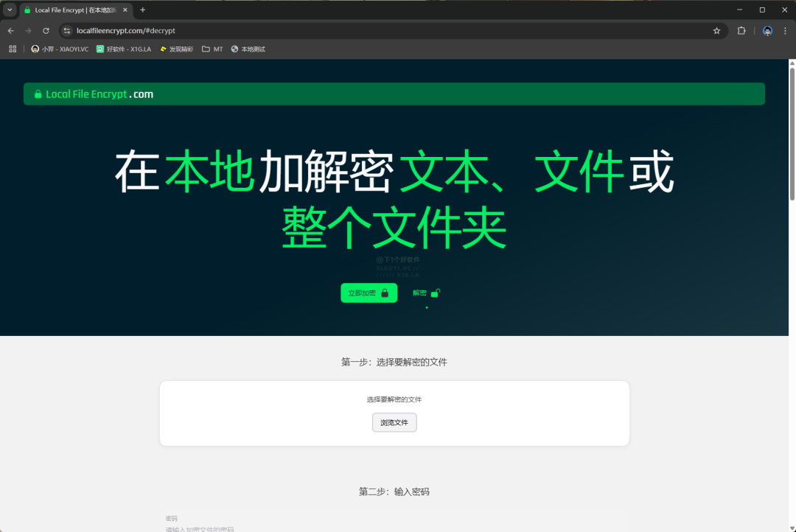Open the 小羿 - XIAOYI.VC bookmark
The image size is (796, 532).
click(x=60, y=49)
